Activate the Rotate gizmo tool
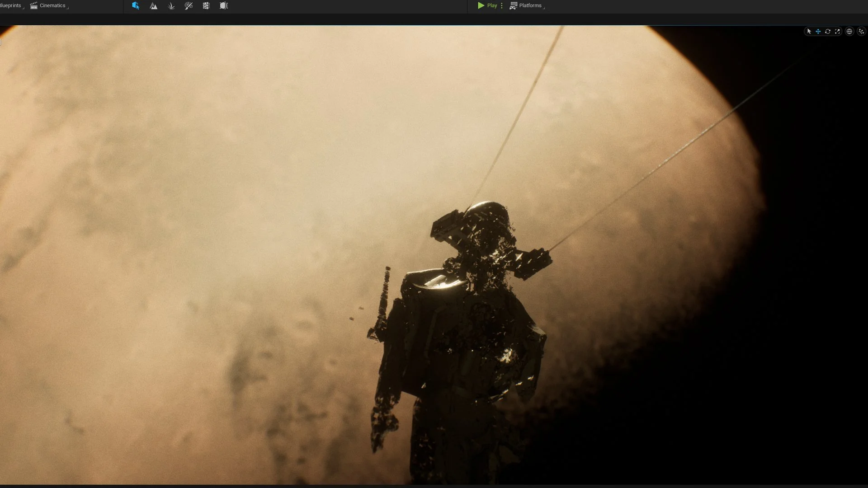868x488 pixels. (x=828, y=32)
